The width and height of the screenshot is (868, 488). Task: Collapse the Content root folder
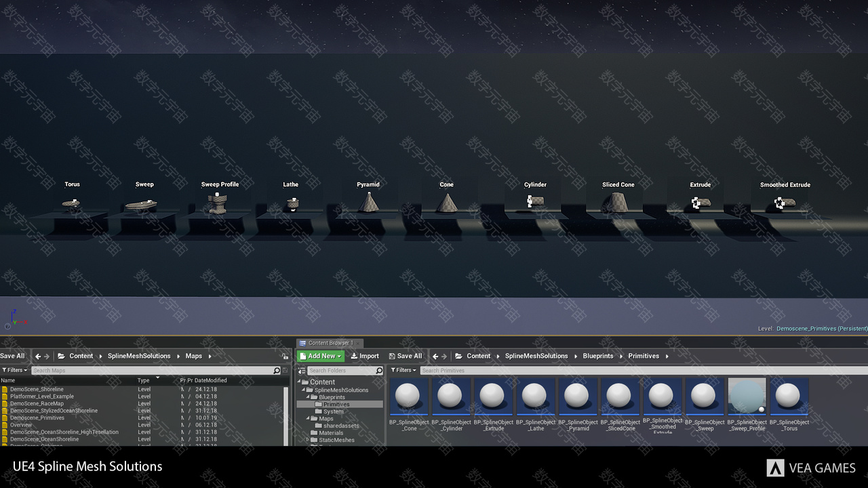[x=299, y=382]
